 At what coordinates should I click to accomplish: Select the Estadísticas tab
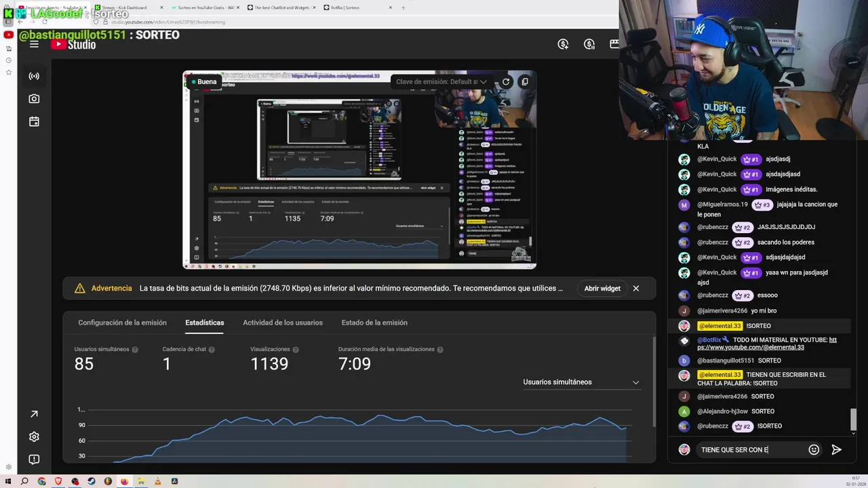[x=205, y=323]
